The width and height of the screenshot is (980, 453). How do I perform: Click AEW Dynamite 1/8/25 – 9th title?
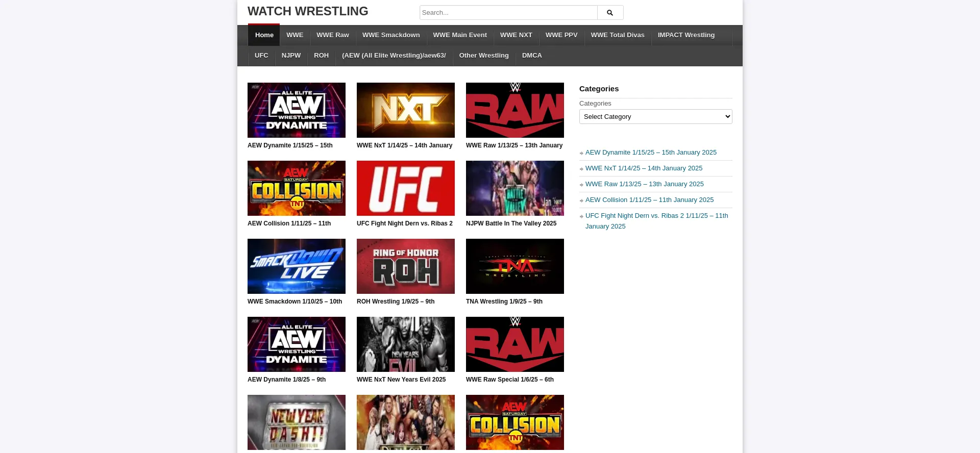pyautogui.click(x=286, y=380)
